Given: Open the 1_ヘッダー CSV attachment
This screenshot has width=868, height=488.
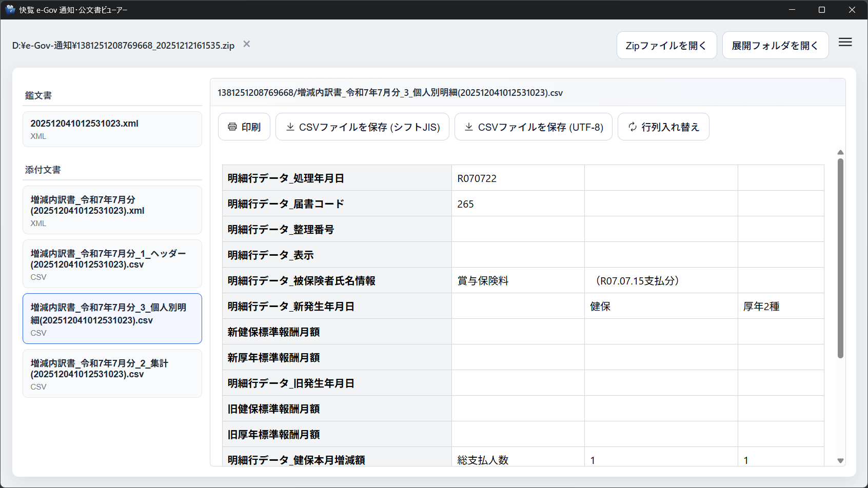Looking at the screenshot, I should 112,264.
